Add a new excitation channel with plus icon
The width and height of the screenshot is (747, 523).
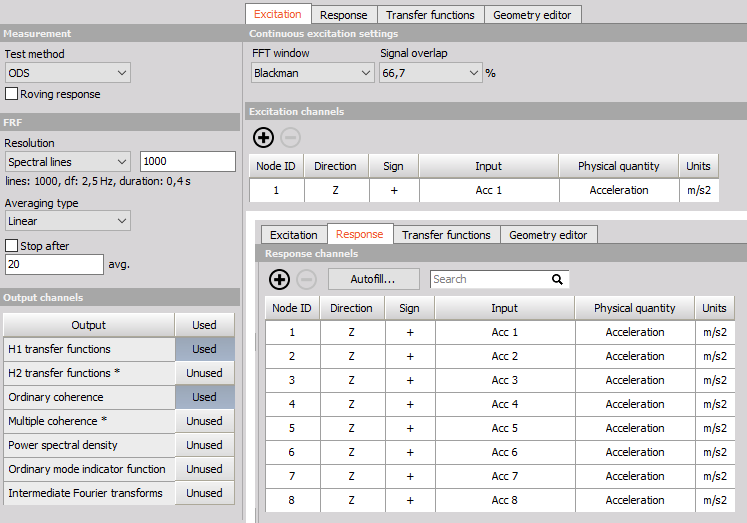coord(263,138)
